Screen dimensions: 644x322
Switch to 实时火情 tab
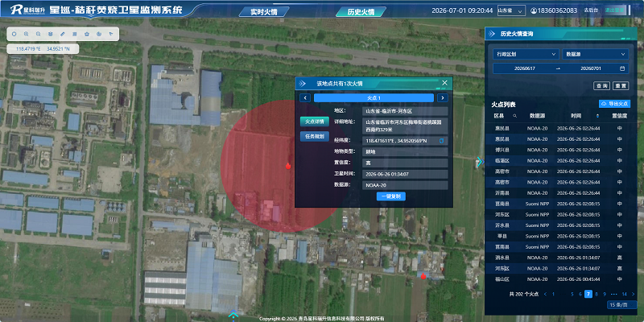264,12
